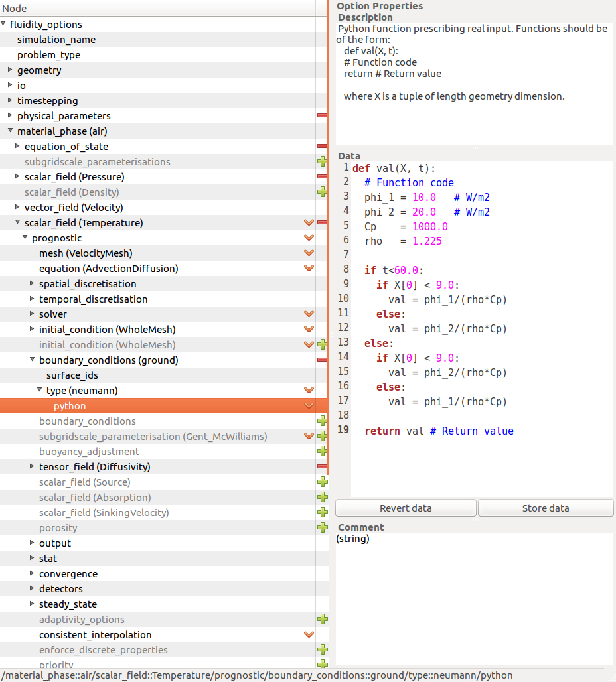Viewport: 616px width, 682px height.
Task: Click the green plus next to enforce_discrete_properties
Action: point(322,649)
